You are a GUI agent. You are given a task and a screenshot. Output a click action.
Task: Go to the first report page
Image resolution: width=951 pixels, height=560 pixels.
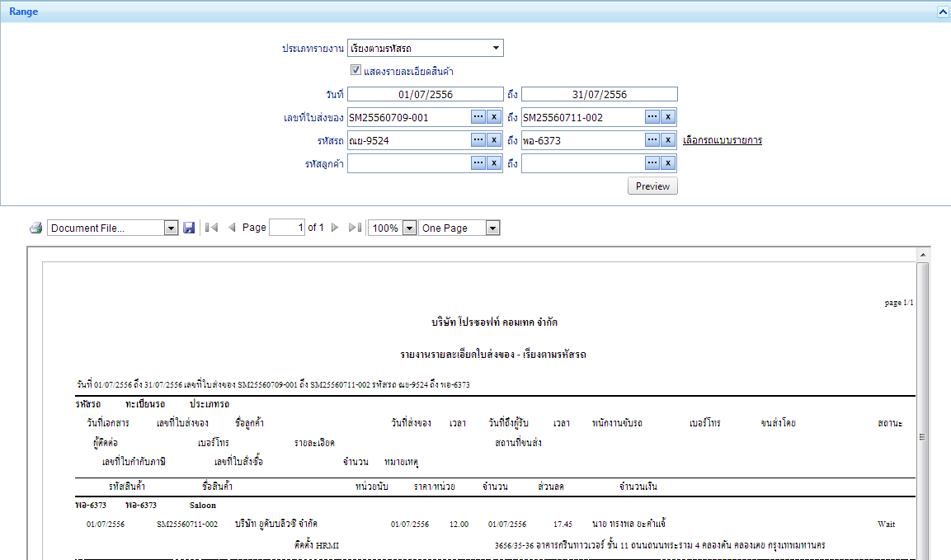tap(211, 228)
